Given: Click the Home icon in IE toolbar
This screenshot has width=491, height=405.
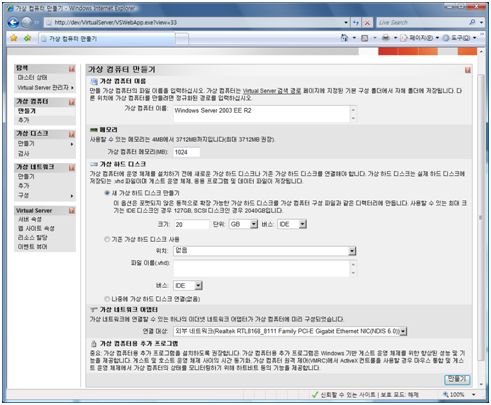Looking at the screenshot, I should point(344,38).
